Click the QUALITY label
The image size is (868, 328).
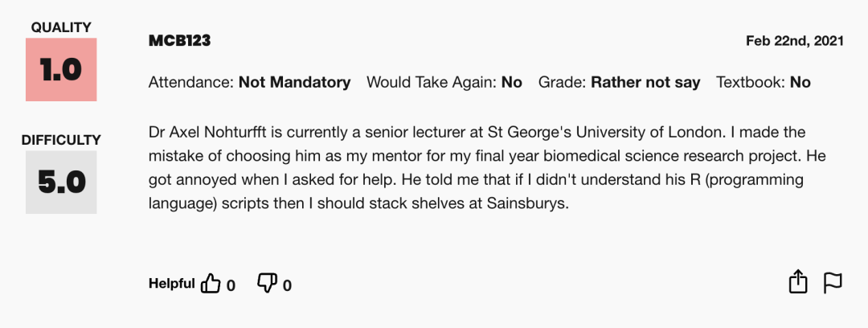(61, 27)
